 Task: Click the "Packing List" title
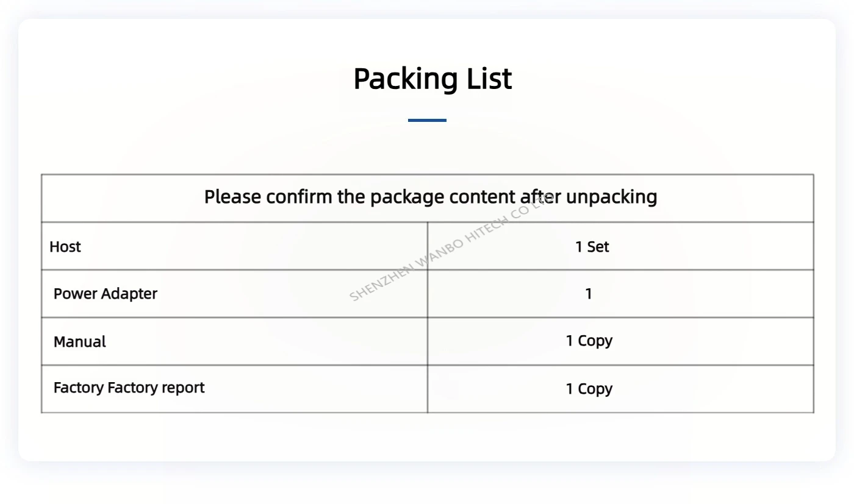click(x=432, y=79)
